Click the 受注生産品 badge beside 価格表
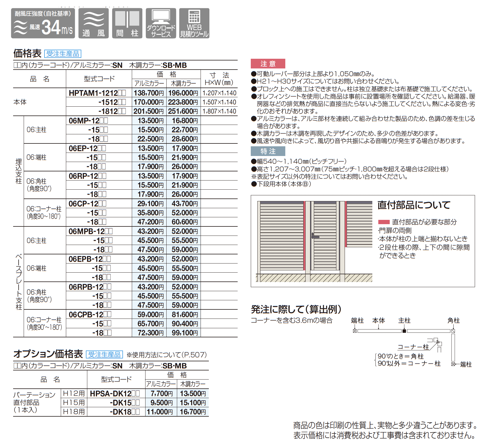 63,54
